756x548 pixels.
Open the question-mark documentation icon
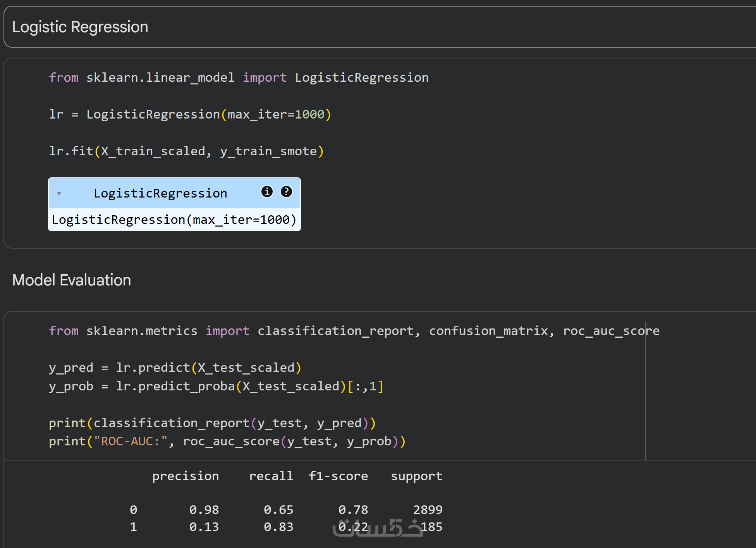286,191
